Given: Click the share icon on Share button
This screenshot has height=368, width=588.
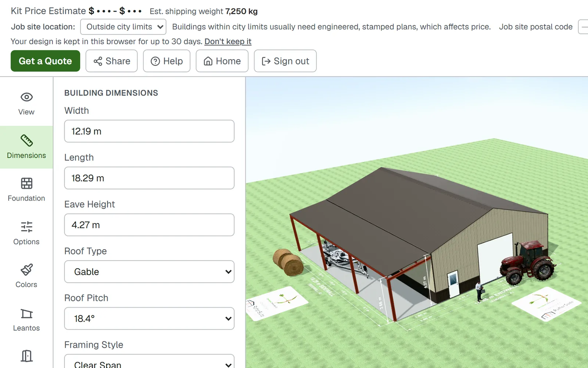Looking at the screenshot, I should click(x=98, y=61).
